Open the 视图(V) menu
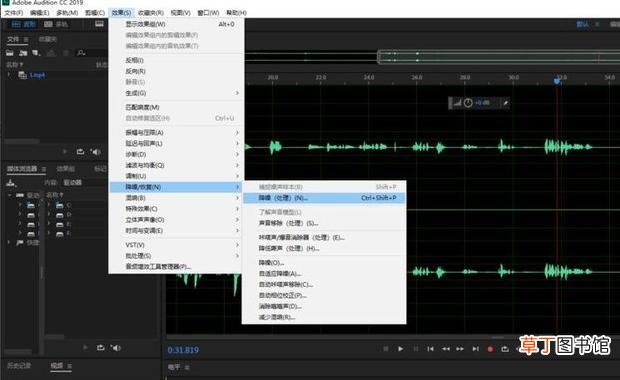 click(181, 13)
